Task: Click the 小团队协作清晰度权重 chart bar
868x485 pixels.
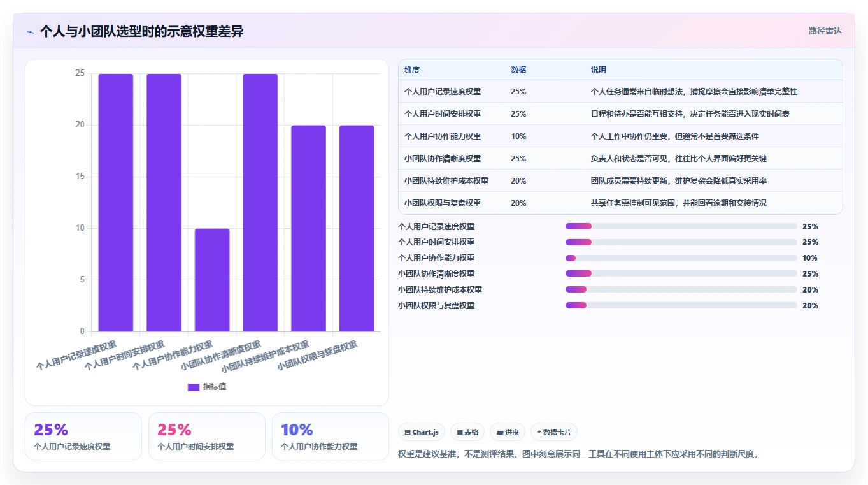Action: click(260, 203)
